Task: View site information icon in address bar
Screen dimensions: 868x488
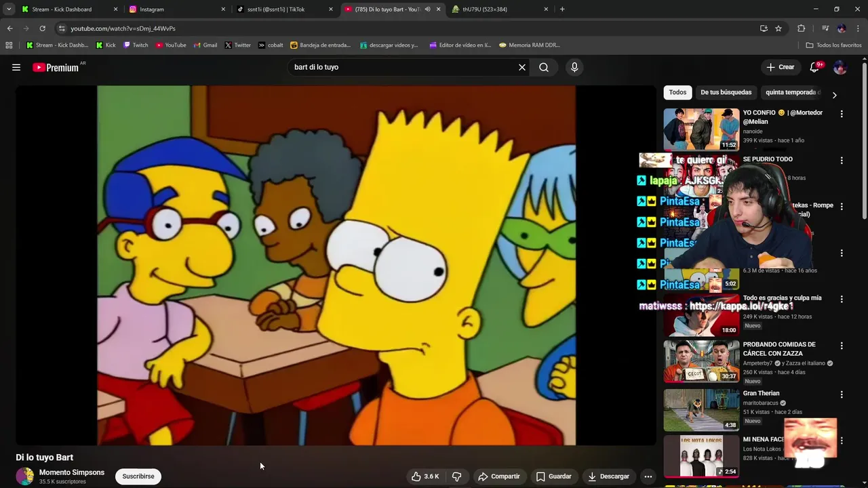Action: 62,28
